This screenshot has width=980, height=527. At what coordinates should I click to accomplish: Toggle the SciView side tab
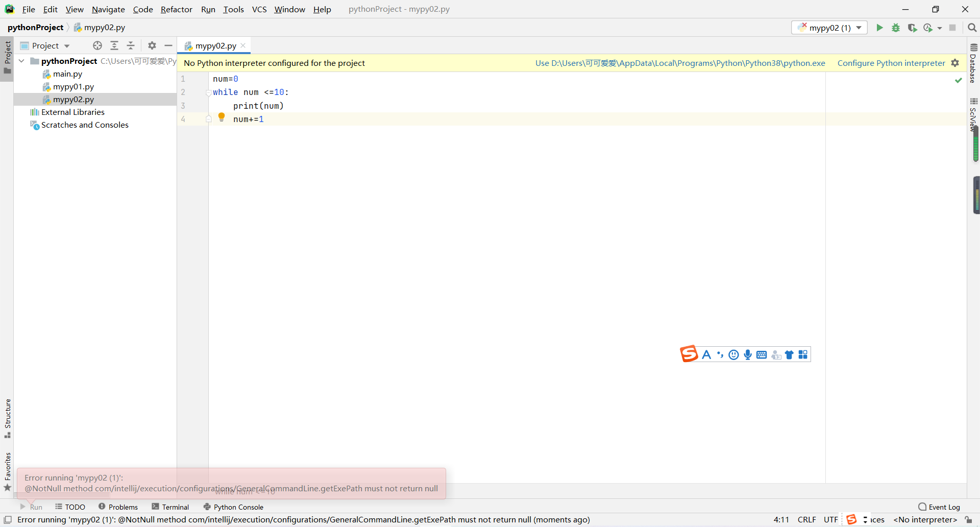(973, 115)
